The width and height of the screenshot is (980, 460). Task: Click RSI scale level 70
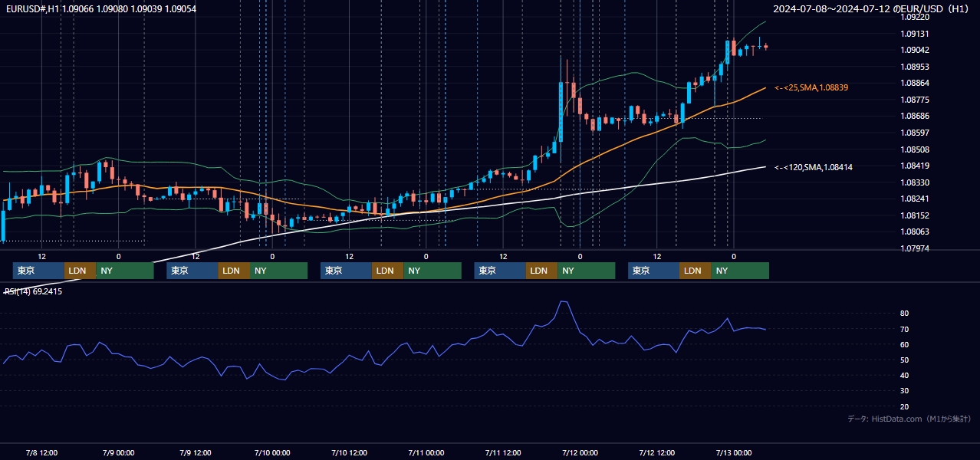tap(904, 329)
